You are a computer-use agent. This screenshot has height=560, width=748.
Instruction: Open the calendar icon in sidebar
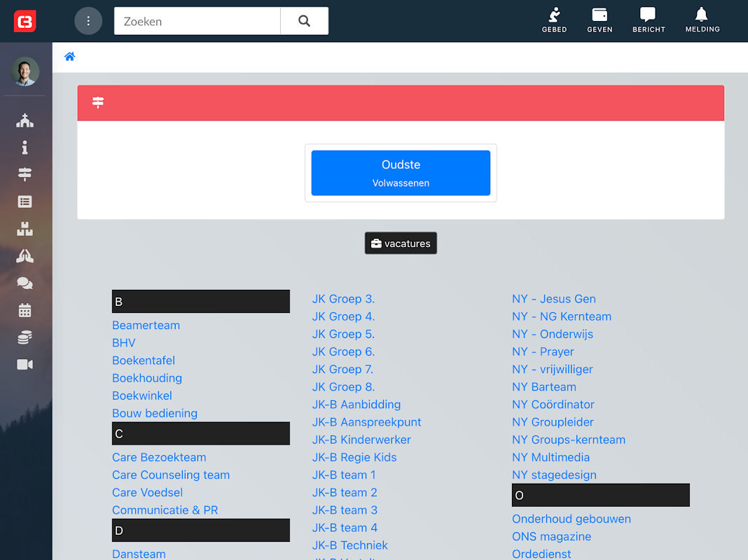[x=25, y=310]
